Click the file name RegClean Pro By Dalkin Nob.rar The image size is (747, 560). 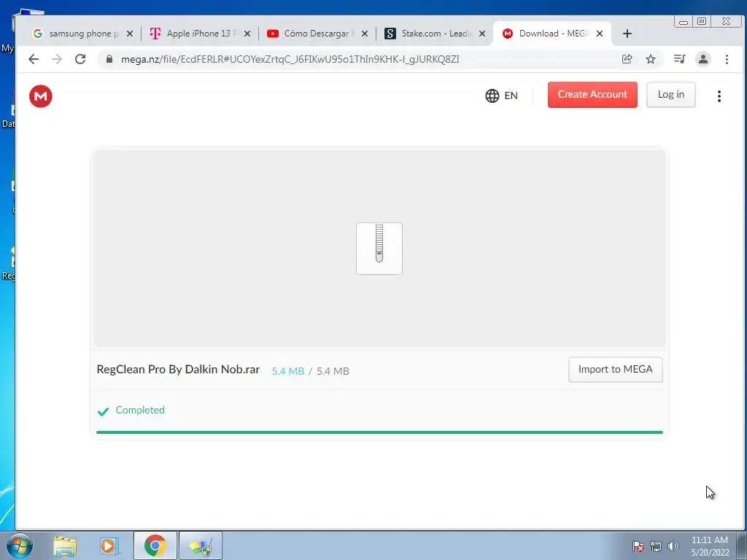(x=178, y=370)
